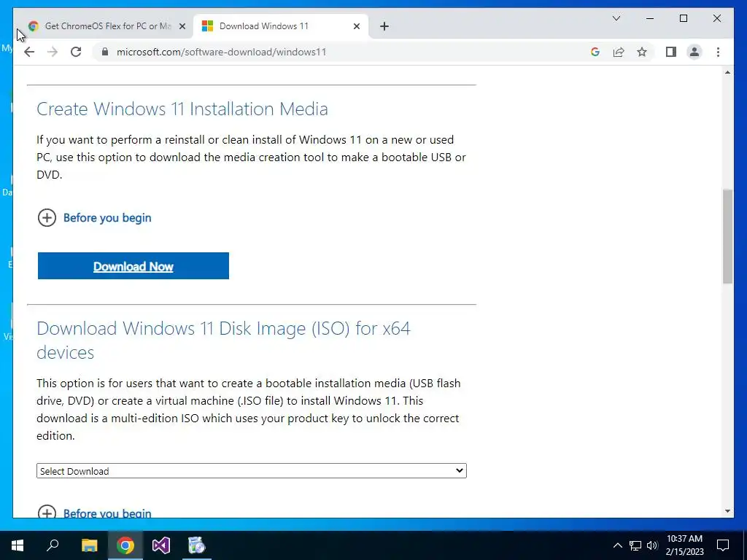The width and height of the screenshot is (747, 560).
Task: Click the microsoft.com address bar URL
Action: coord(221,52)
